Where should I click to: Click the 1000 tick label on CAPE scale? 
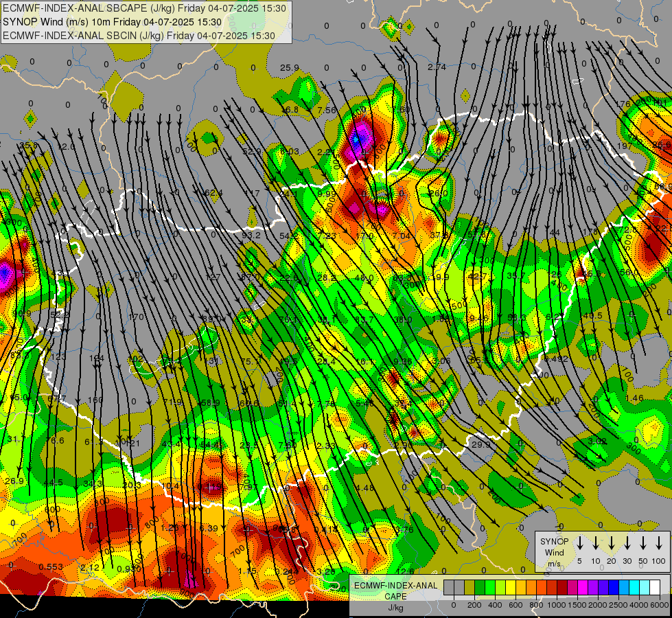[557, 605]
